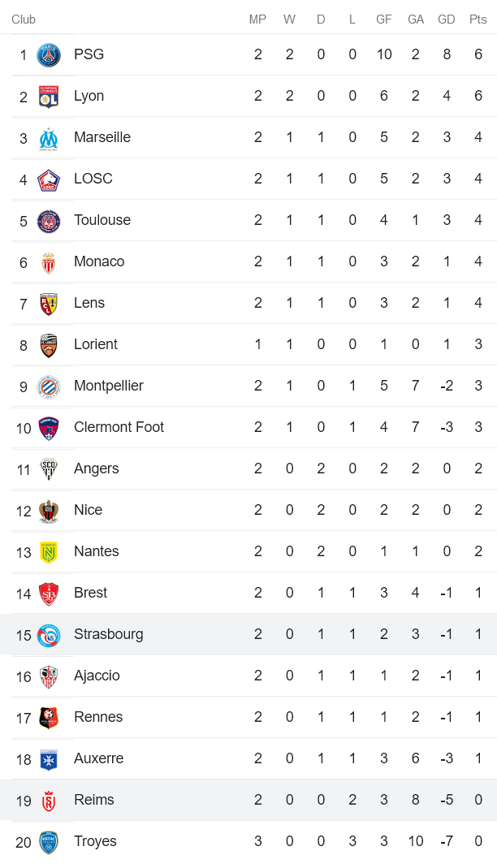This screenshot has width=497, height=868.
Task: Select the Clermont Foot team name
Action: (119, 427)
